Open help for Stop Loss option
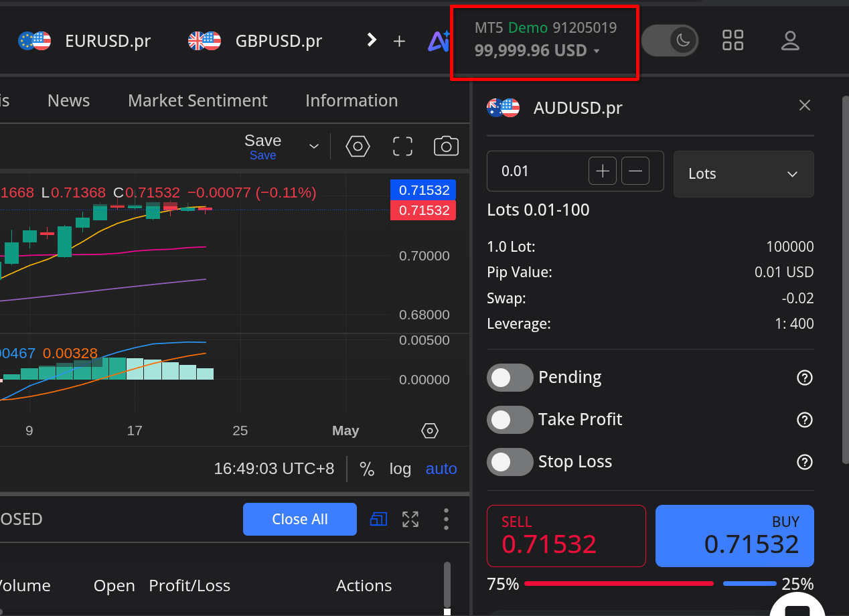This screenshot has height=616, width=849. pos(805,462)
